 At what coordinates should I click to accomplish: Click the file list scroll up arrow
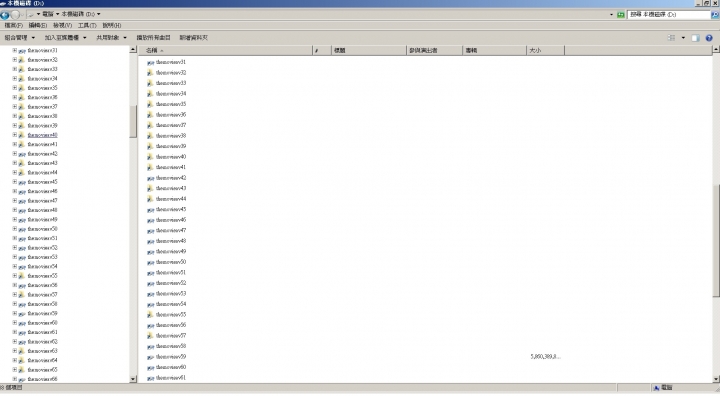pos(716,50)
